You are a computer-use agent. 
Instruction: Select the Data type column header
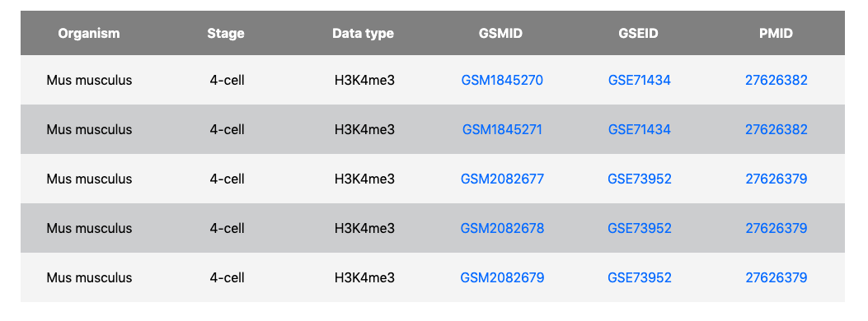tap(364, 33)
